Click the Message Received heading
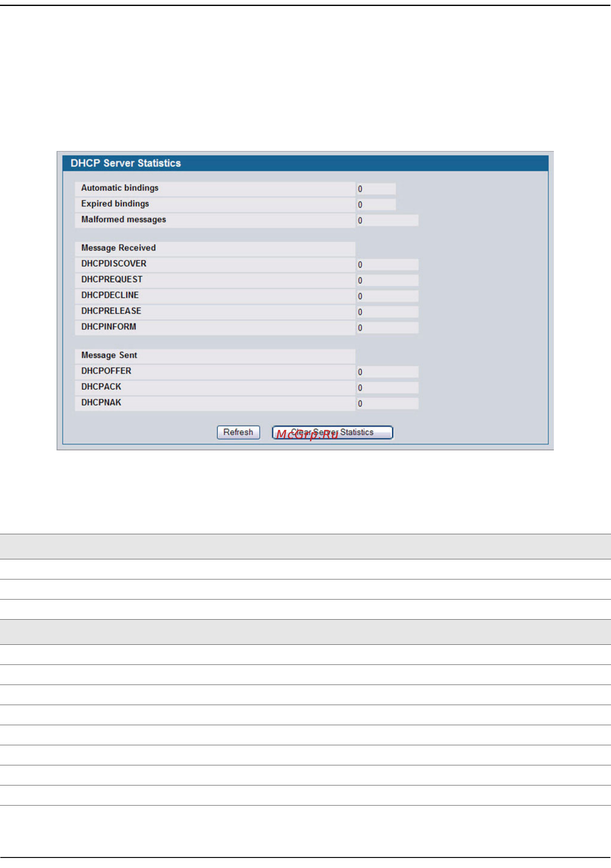The height and width of the screenshot is (868, 611). (118, 248)
